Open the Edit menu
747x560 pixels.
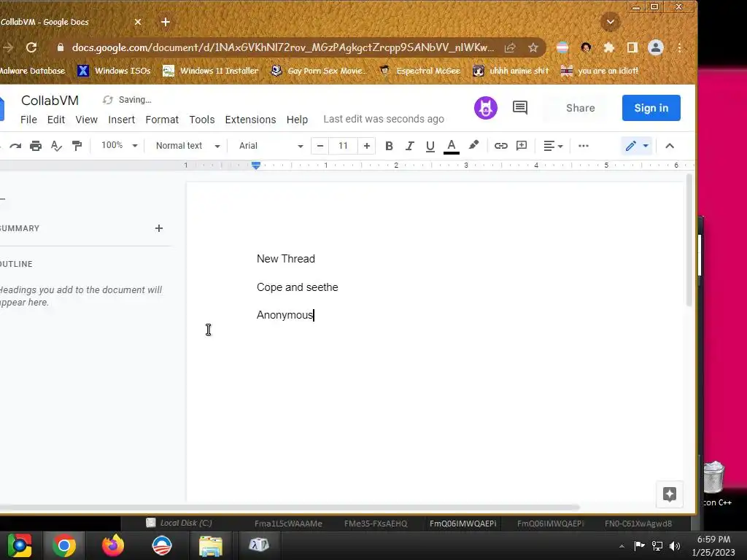[x=55, y=120]
